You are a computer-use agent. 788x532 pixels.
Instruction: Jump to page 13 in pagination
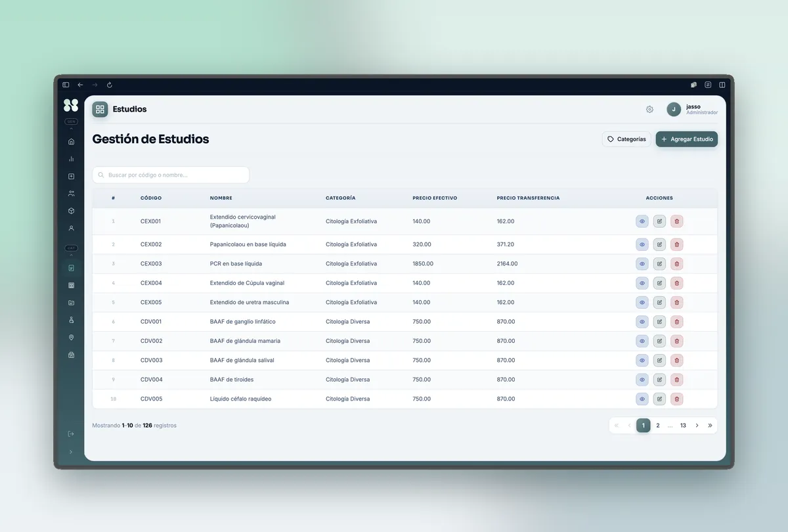coord(683,426)
